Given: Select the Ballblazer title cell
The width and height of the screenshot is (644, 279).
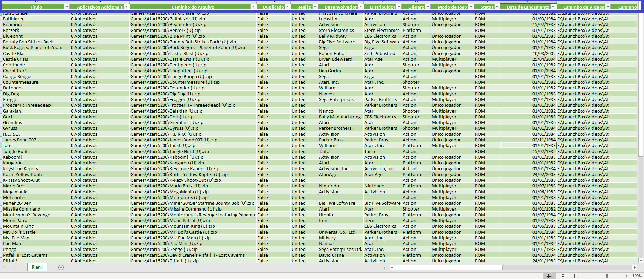Looking at the screenshot, I should (36, 19).
